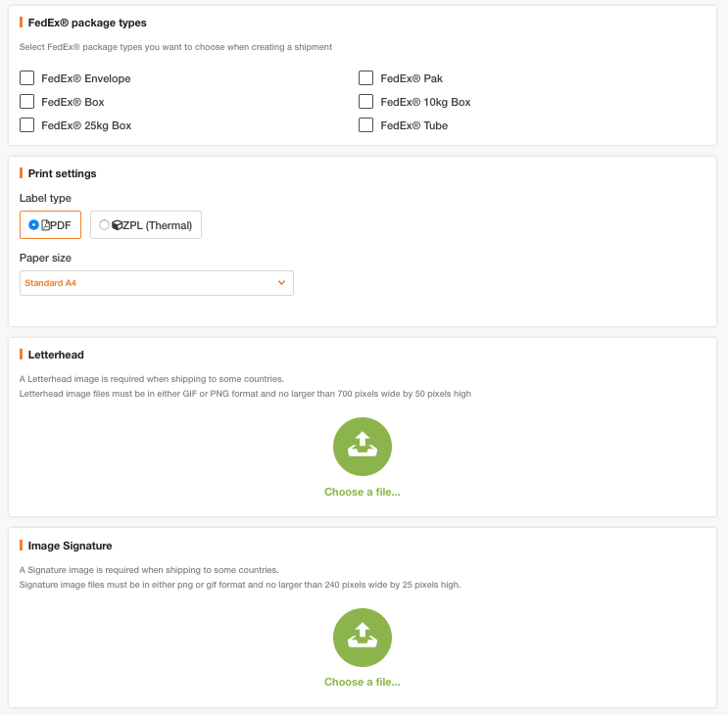The image size is (728, 715).
Task: Choose the ZPL (Thermal) radio button
Action: pos(104,225)
